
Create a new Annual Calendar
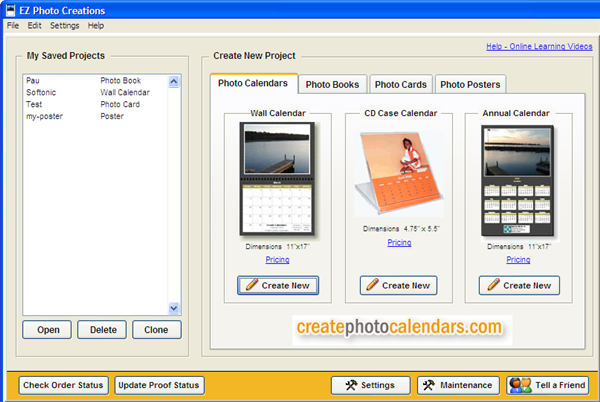[518, 285]
